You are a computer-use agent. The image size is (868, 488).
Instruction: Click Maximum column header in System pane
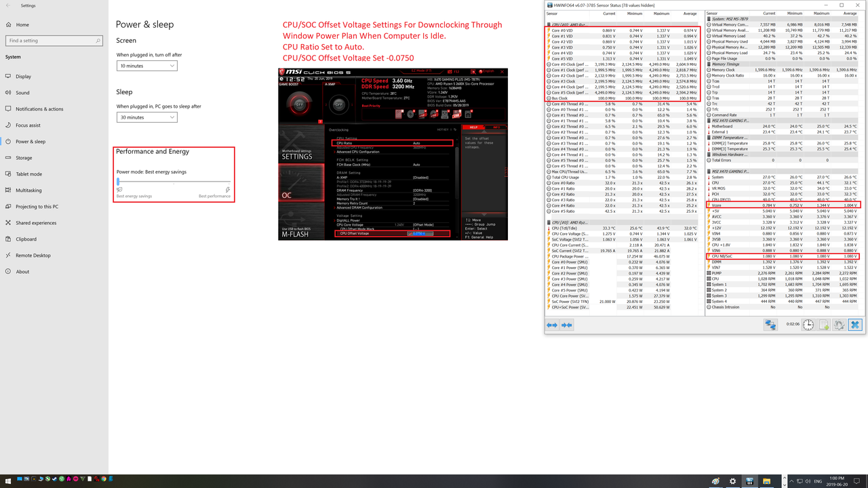coord(821,13)
